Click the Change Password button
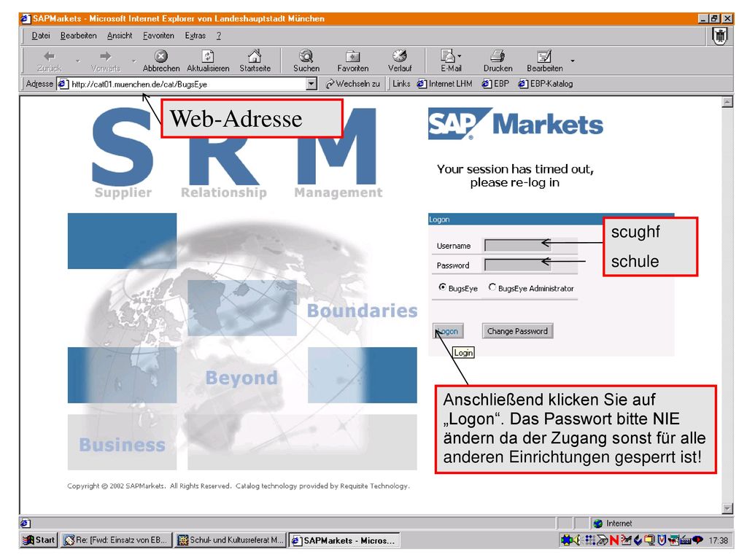This screenshot has width=747, height=560. (517, 331)
